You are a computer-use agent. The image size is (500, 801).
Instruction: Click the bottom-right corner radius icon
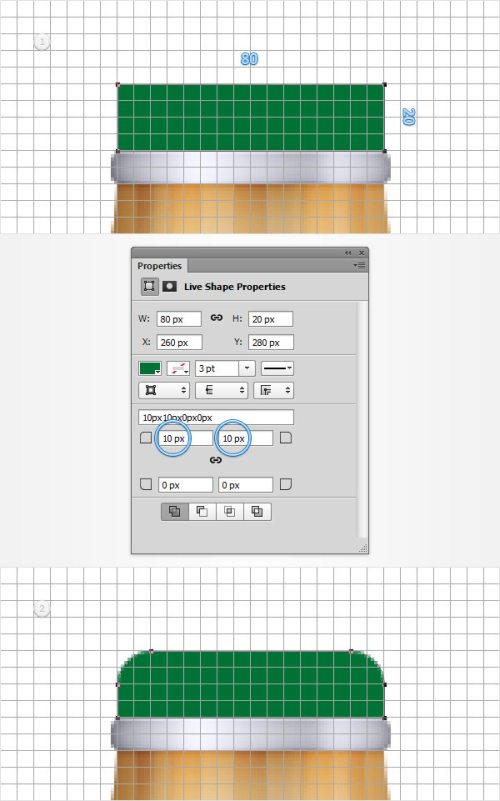click(286, 484)
